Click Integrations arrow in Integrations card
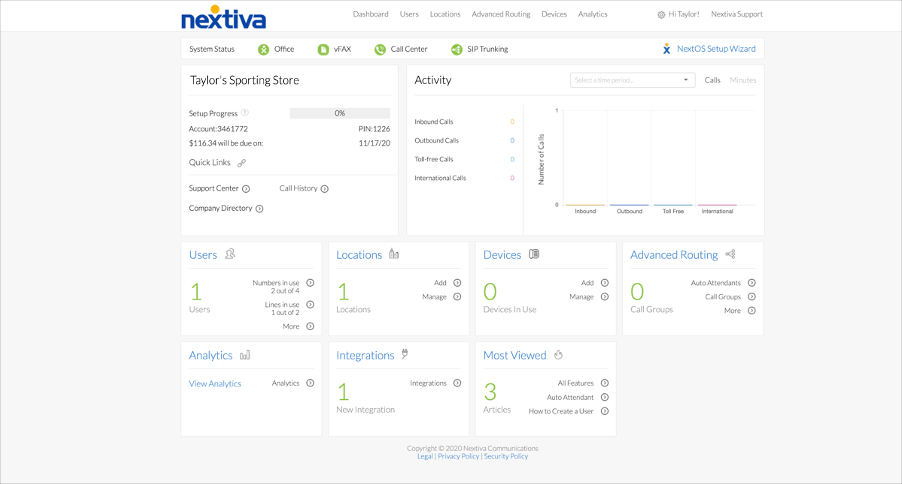Viewport: 902px width, 484px height. point(457,383)
